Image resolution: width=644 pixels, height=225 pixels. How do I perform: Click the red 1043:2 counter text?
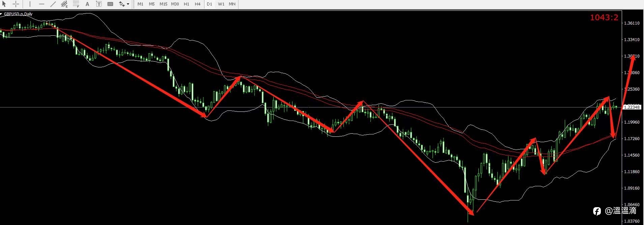[604, 18]
